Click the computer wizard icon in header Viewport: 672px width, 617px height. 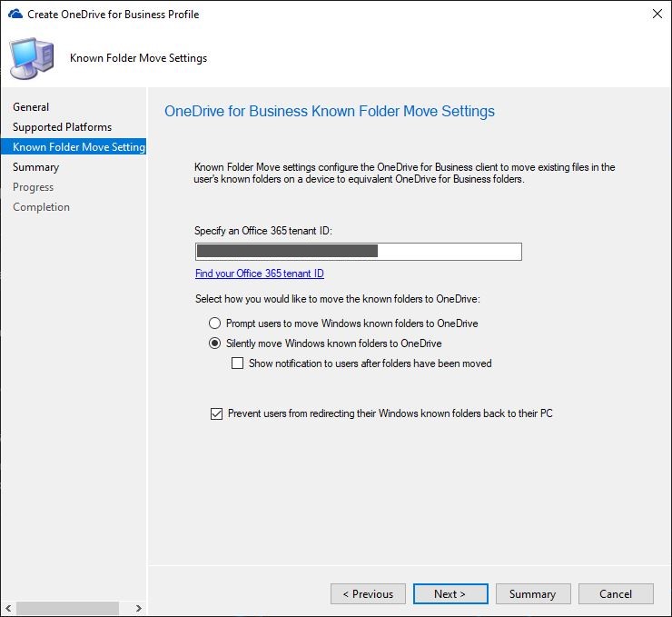click(32, 58)
